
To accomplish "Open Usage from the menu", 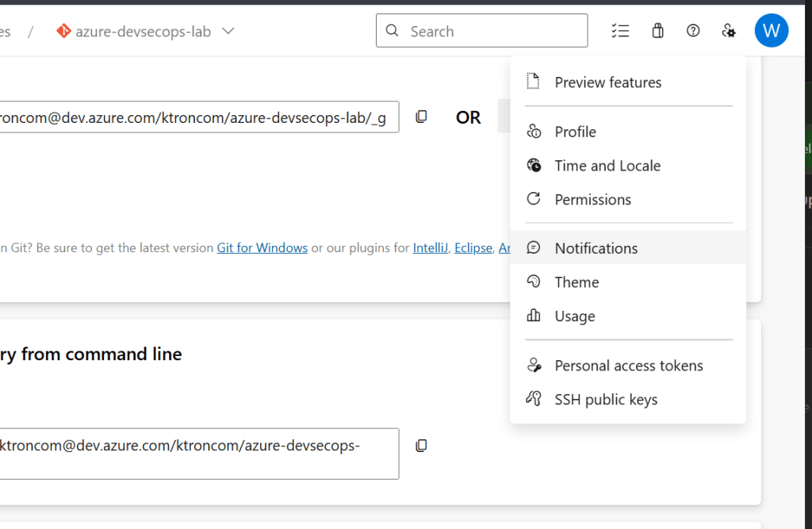I will coord(574,316).
